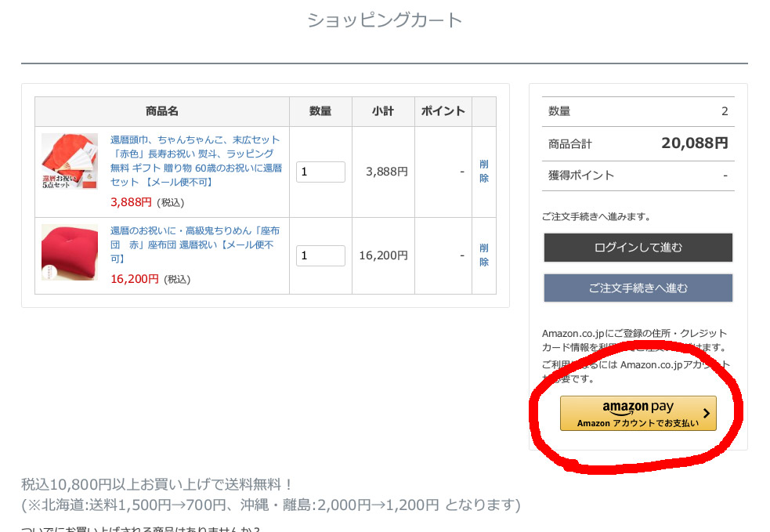Click the ショッピングカート page heading
770x532 pixels.
(385, 20)
